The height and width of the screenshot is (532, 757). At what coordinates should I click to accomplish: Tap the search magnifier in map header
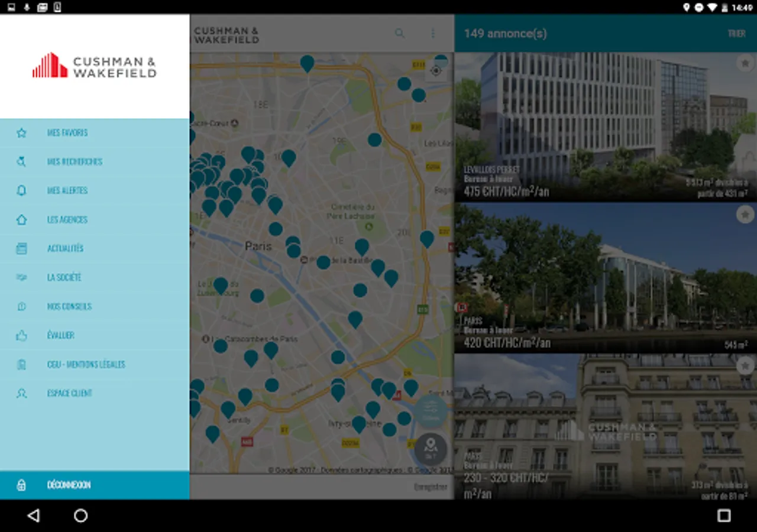[400, 33]
